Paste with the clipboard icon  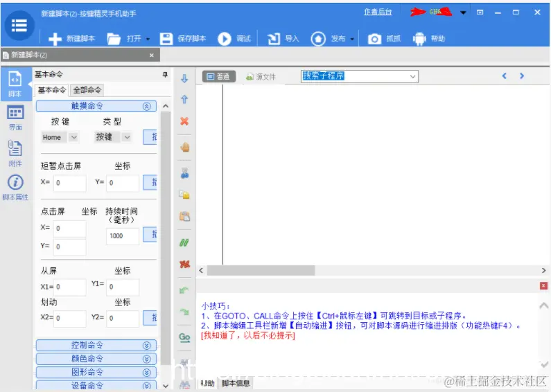pos(185,216)
